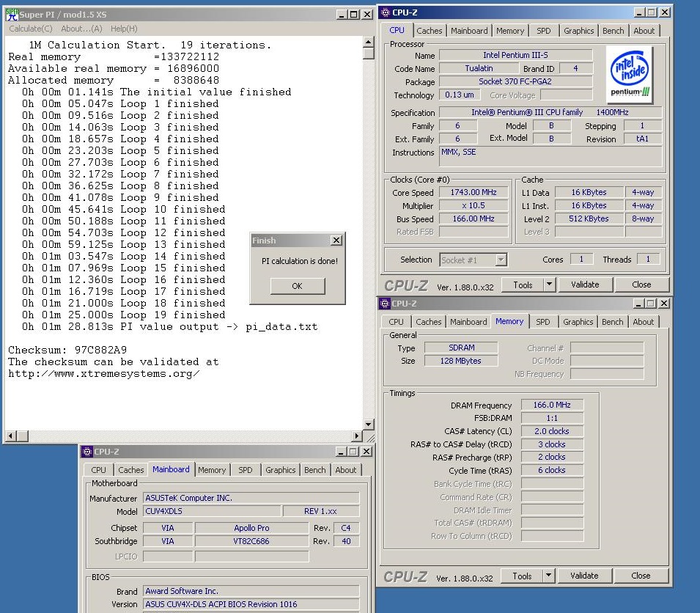Click Close button in Memory CPU-Z window
Viewport: 700px width, 613px height.
[641, 576]
